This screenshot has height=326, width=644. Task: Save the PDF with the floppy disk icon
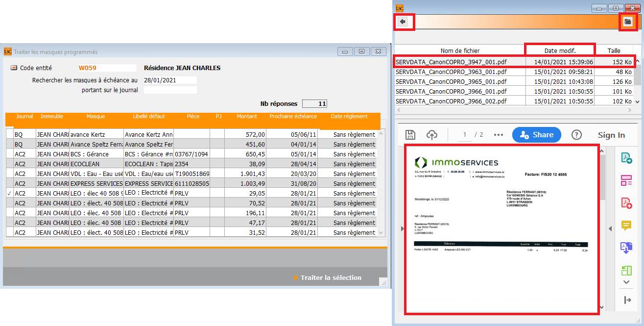point(410,135)
